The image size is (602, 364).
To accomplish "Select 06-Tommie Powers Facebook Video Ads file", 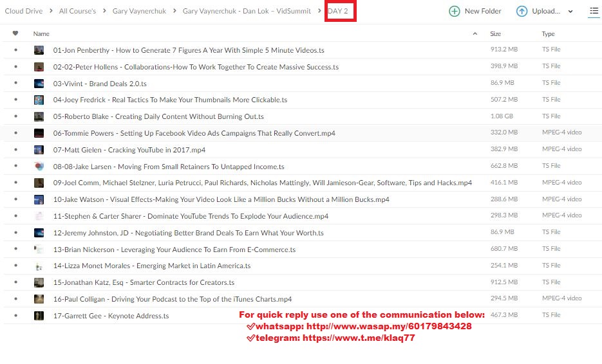I will pos(194,134).
